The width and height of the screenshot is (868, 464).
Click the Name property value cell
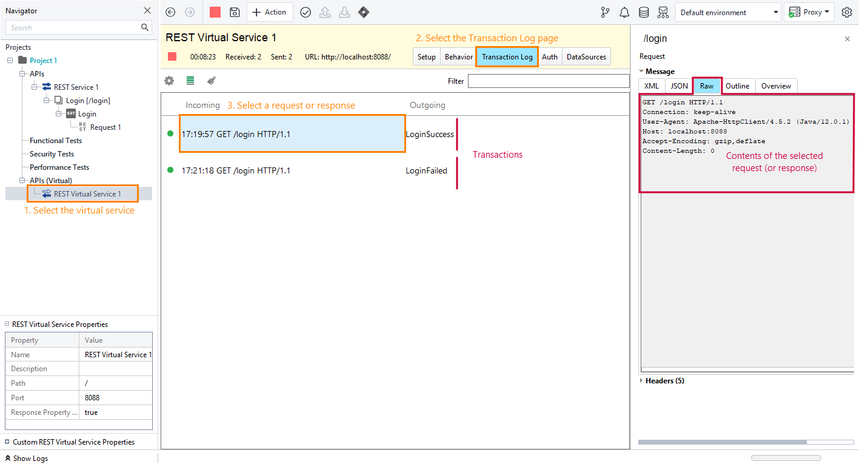click(x=116, y=354)
